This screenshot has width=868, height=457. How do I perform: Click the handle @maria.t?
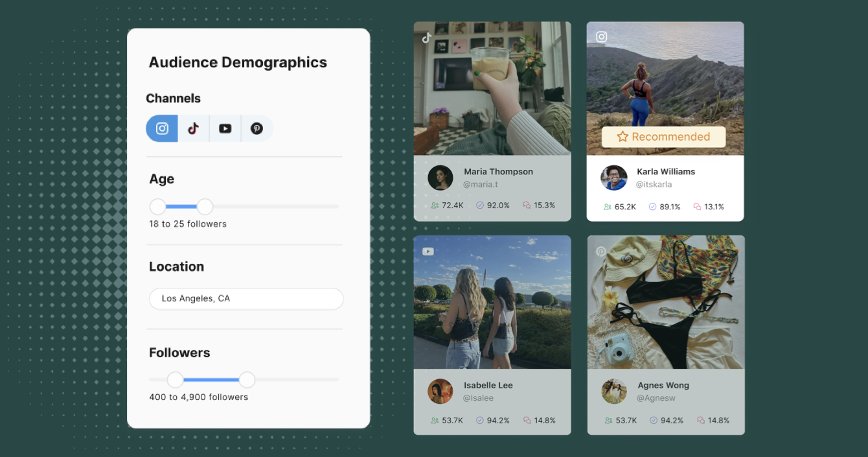pyautogui.click(x=481, y=185)
